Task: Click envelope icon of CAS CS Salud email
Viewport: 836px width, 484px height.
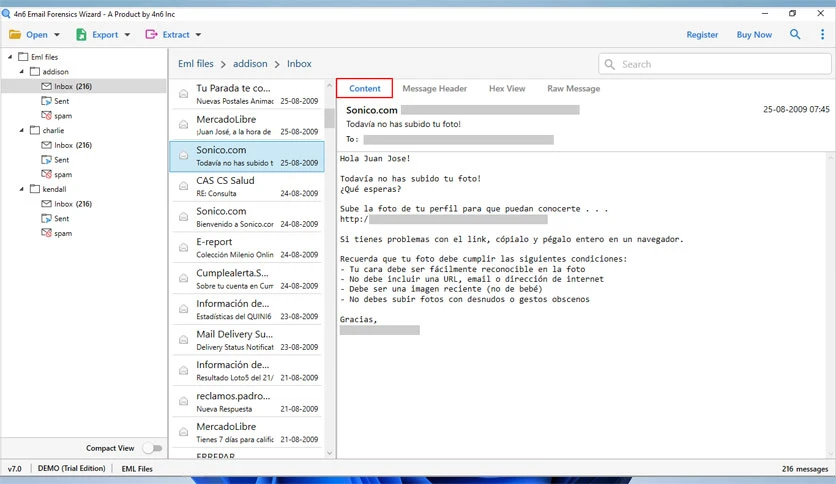Action: (x=183, y=186)
